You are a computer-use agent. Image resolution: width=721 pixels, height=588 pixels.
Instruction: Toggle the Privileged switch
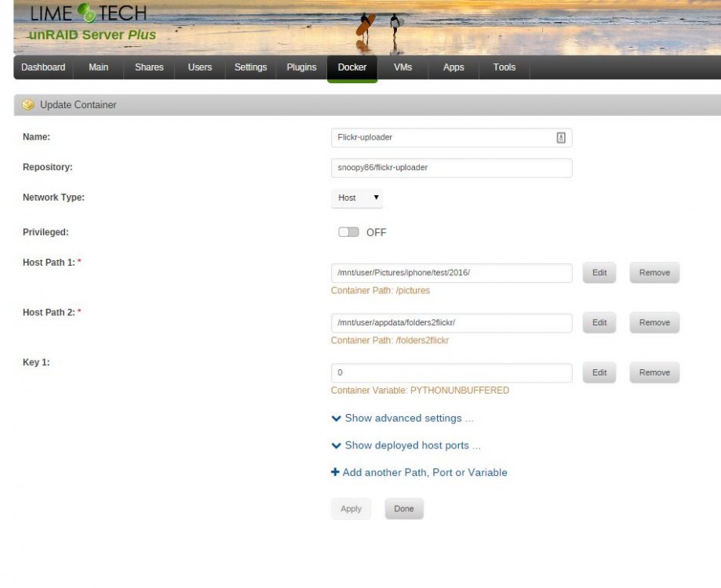[x=348, y=232]
